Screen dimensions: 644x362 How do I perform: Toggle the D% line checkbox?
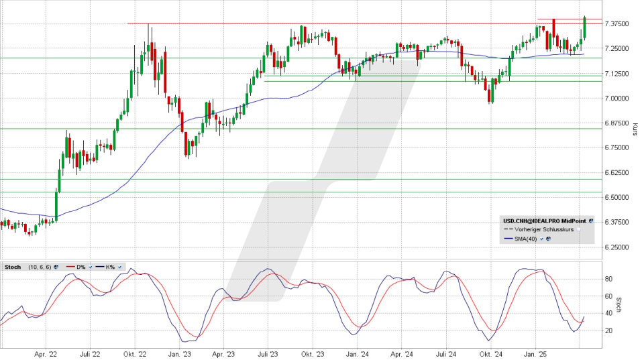91,267
